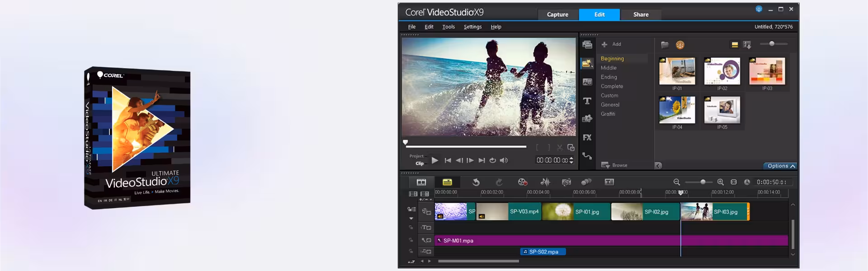Adjust the timeline zoom slider
The width and height of the screenshot is (868, 271).
pyautogui.click(x=699, y=182)
